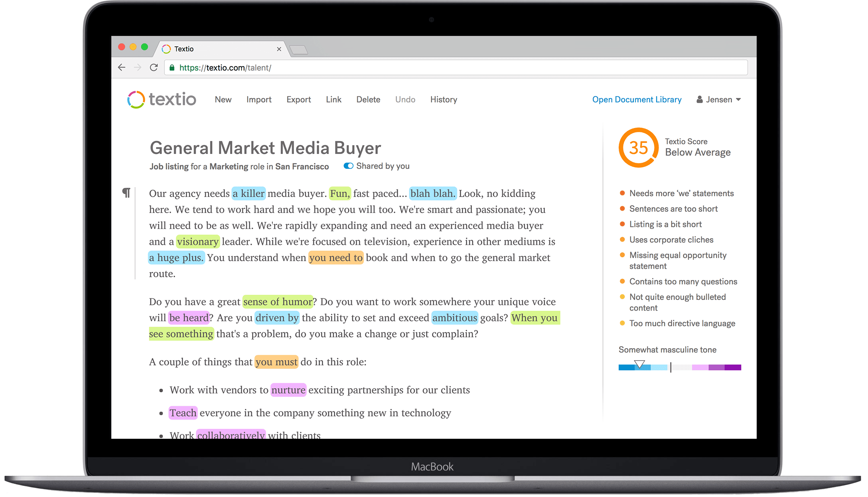Toggle the Shared by you switch

(348, 166)
